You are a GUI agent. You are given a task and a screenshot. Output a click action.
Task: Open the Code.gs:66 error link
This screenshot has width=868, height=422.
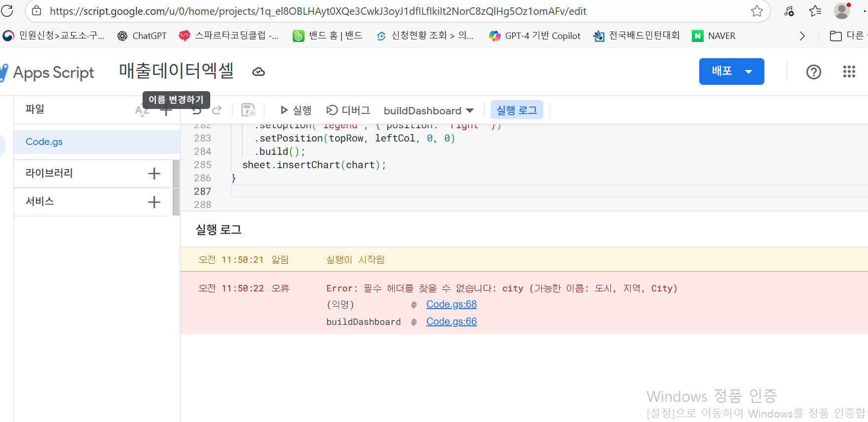452,321
